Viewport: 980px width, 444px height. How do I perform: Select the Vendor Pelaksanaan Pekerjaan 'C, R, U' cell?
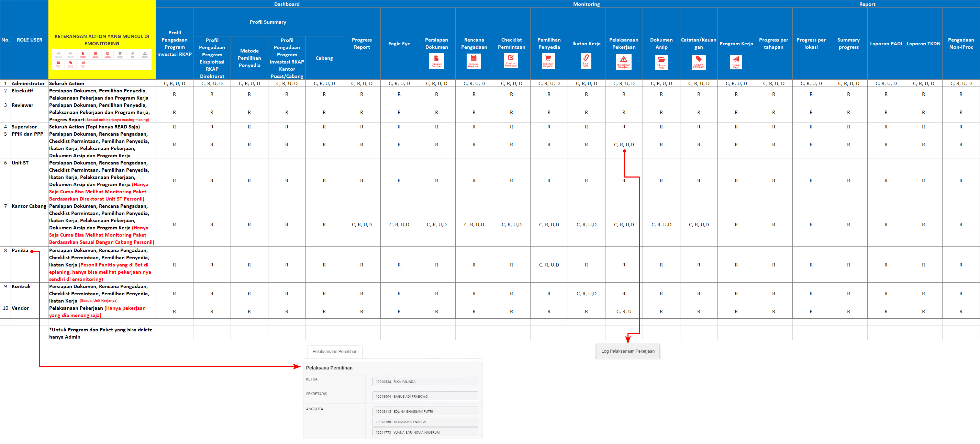tap(624, 311)
